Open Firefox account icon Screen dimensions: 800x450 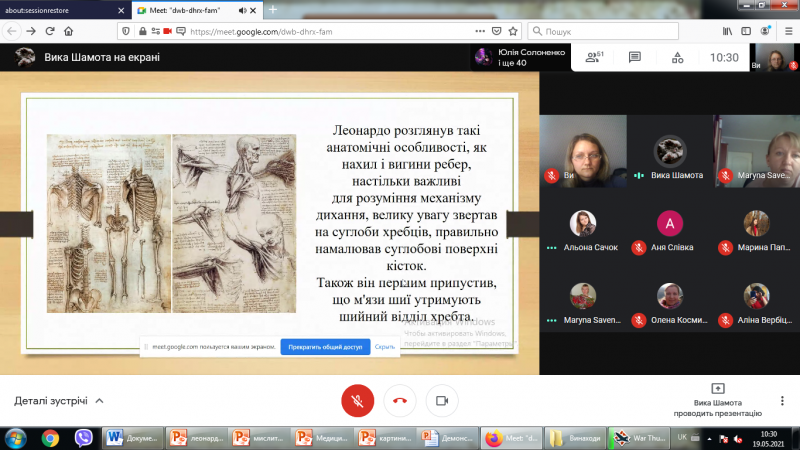(765, 31)
